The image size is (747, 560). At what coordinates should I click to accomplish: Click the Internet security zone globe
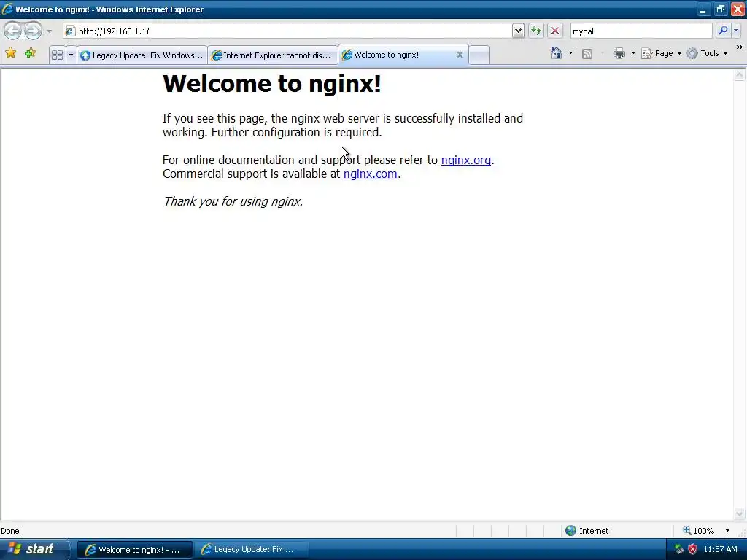pyautogui.click(x=570, y=531)
